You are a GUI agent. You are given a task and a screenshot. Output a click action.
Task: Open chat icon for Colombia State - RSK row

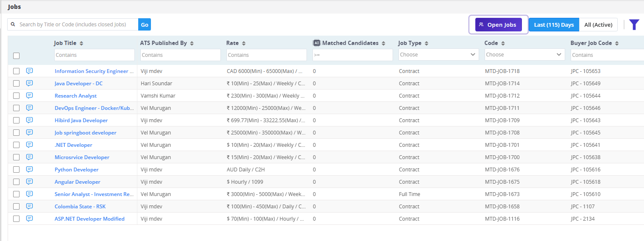click(30, 206)
